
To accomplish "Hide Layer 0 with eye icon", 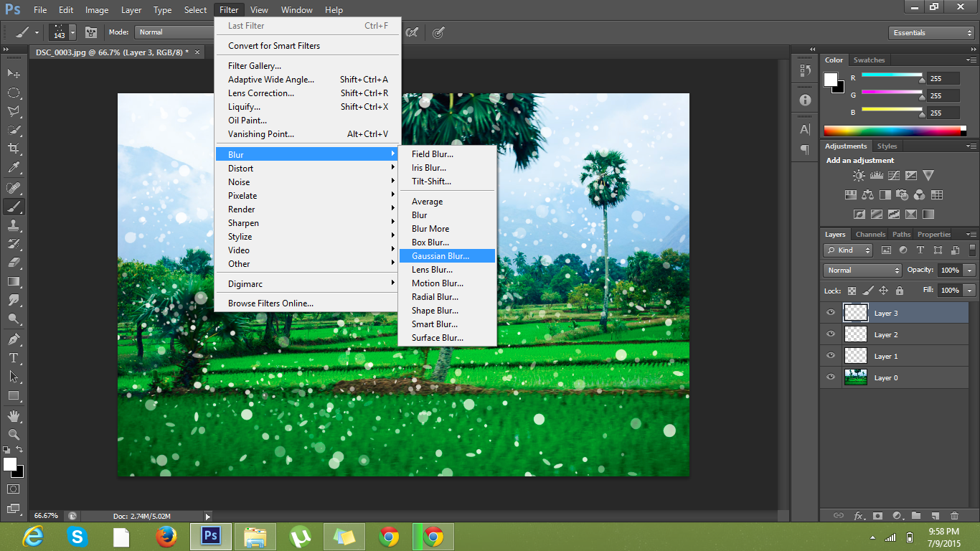I will pyautogui.click(x=831, y=377).
